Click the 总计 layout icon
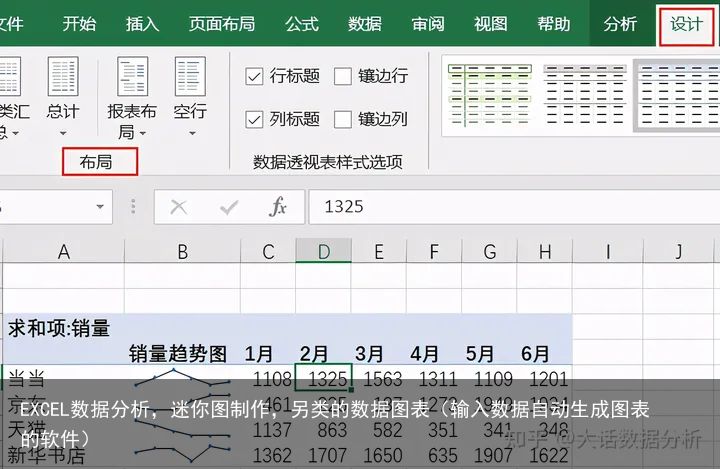Screen dimensions: 720x469 pos(63,76)
